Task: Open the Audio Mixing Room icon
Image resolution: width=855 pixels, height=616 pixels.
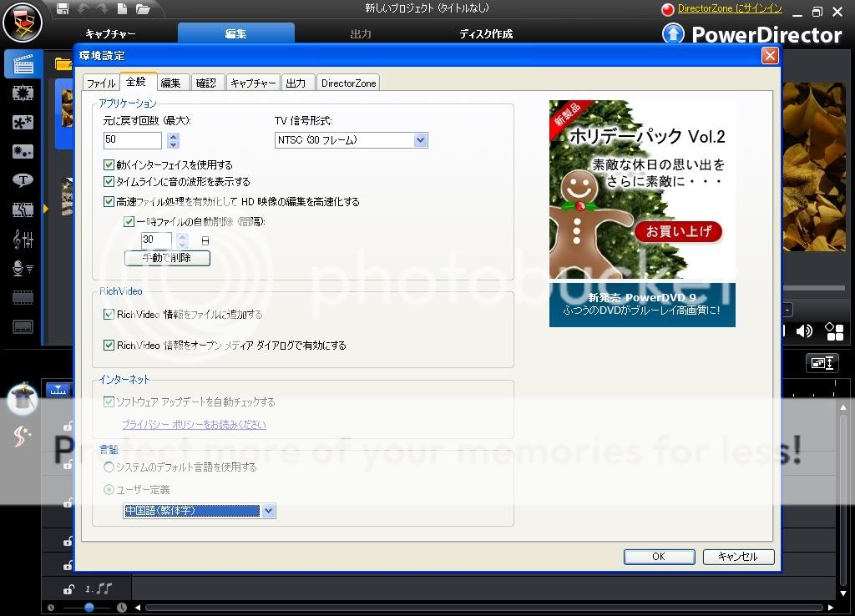Action: [23, 239]
